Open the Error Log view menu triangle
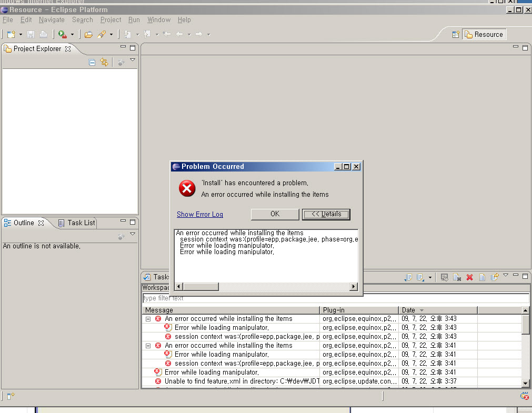The image size is (532, 413). tap(506, 275)
